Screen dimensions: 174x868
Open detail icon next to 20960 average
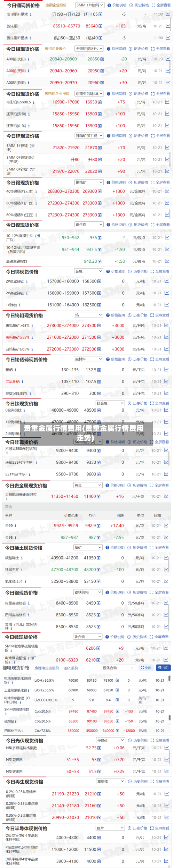point(102,83)
